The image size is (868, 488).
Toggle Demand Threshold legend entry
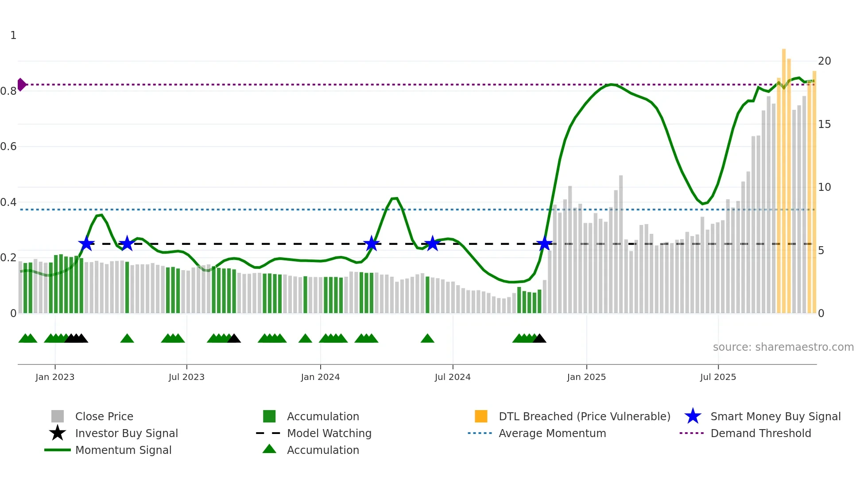pyautogui.click(x=760, y=433)
